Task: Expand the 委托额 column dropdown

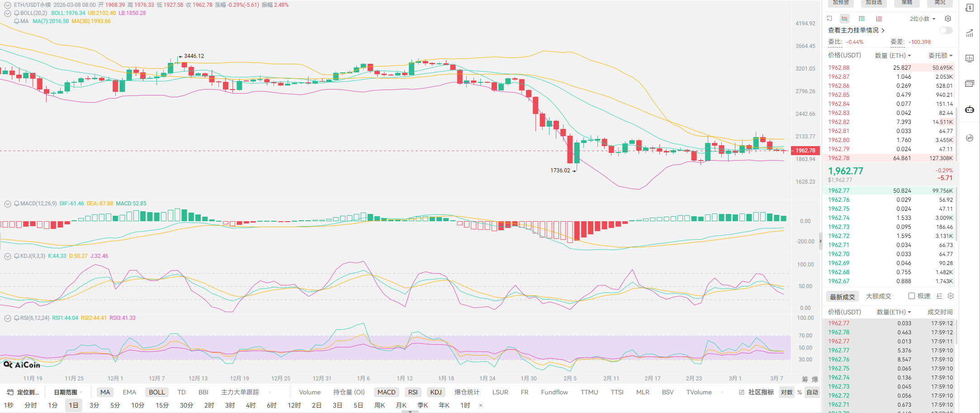Action: click(940, 56)
